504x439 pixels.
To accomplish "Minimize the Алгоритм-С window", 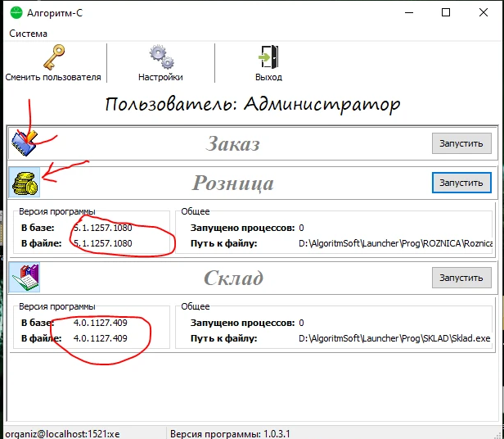I will coord(409,12).
